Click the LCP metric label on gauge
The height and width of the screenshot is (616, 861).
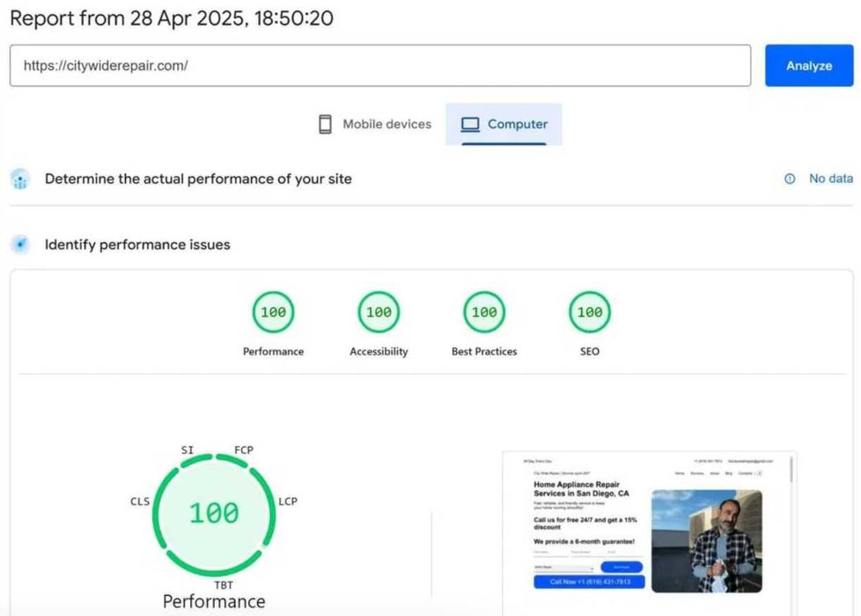[x=288, y=502]
